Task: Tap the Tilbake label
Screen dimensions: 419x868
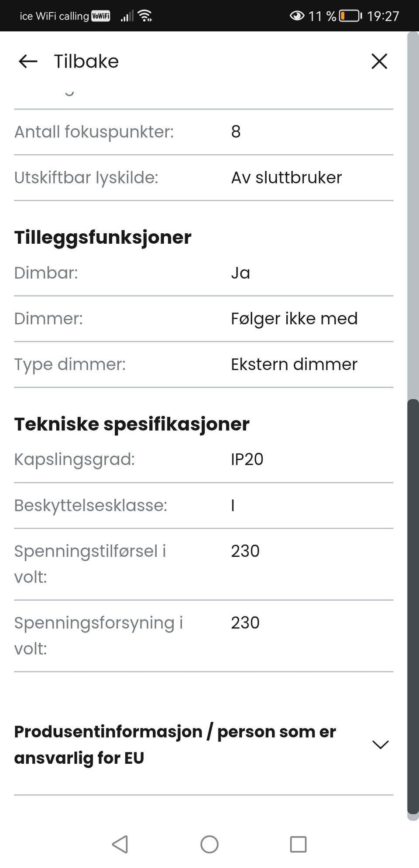Action: click(x=86, y=61)
